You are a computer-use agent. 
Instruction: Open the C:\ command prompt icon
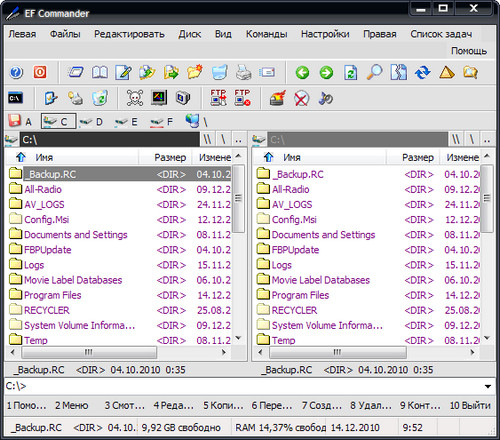coord(15,98)
